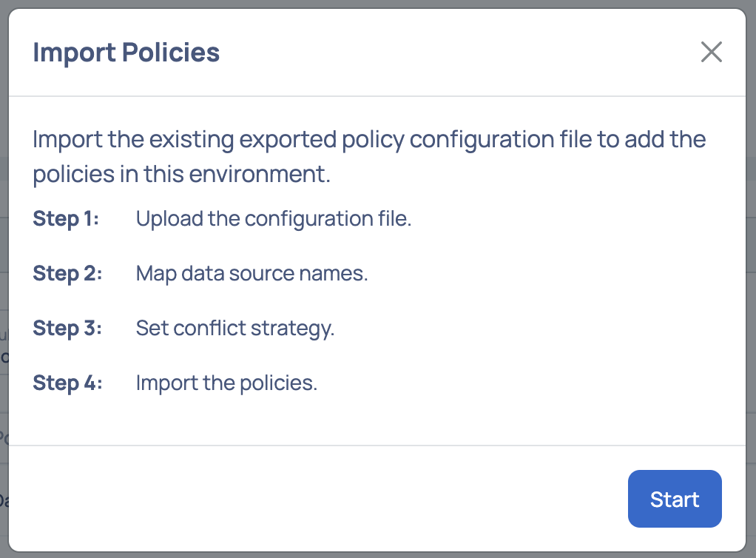Start the policy import wizard

(x=674, y=499)
